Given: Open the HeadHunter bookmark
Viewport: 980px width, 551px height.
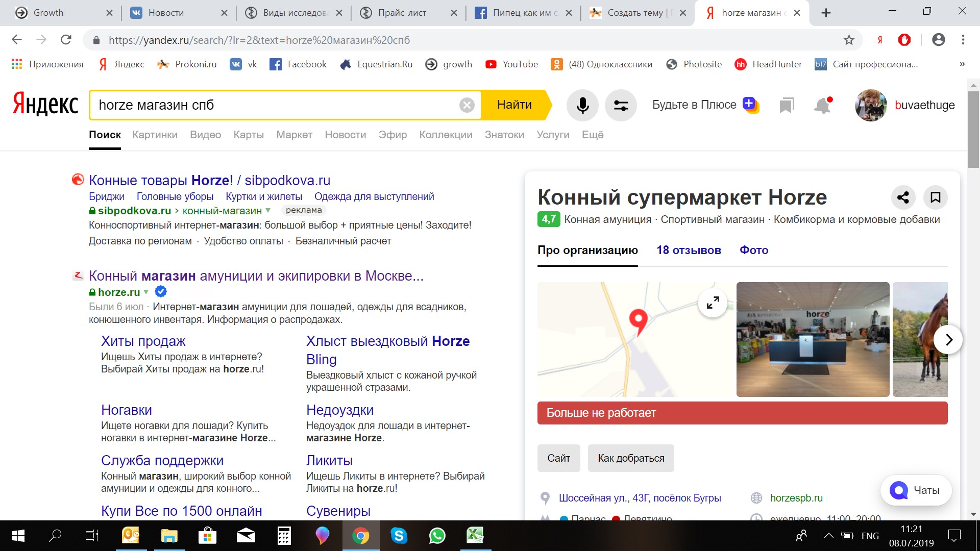Looking at the screenshot, I should [768, 64].
